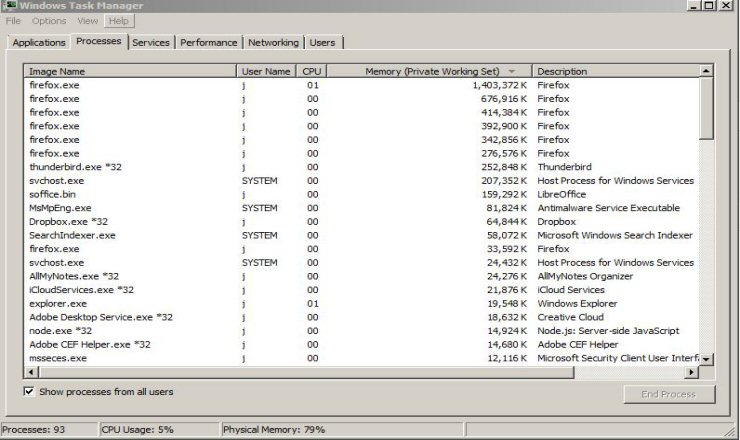This screenshot has height=440, width=740.
Task: Select the MsMpEng.exe process
Action: 362,208
